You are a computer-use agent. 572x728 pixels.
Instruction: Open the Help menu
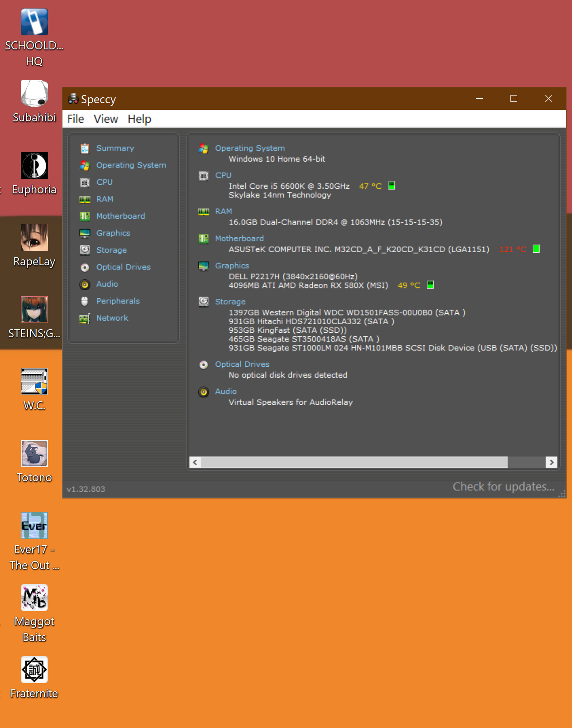coord(139,119)
